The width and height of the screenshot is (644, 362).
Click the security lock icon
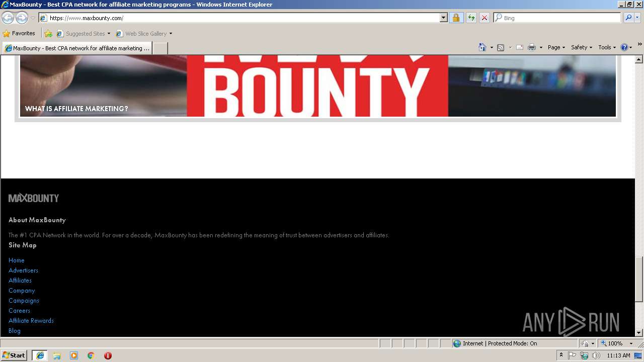pos(456,18)
